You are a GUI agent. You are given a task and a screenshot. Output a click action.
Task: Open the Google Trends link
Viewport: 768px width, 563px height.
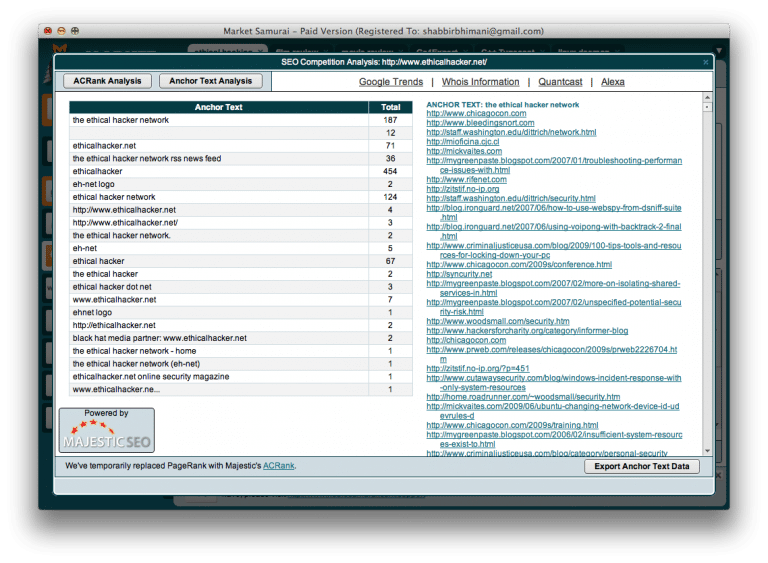(391, 82)
